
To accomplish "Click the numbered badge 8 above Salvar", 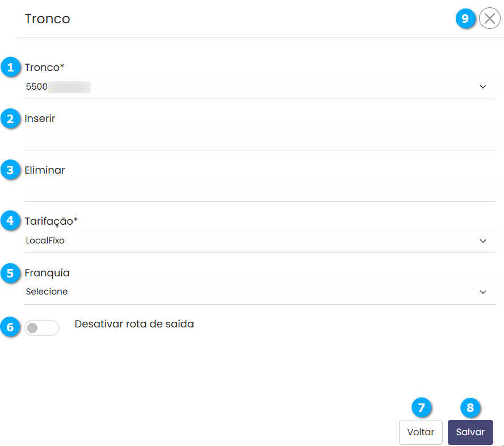I will point(470,407).
